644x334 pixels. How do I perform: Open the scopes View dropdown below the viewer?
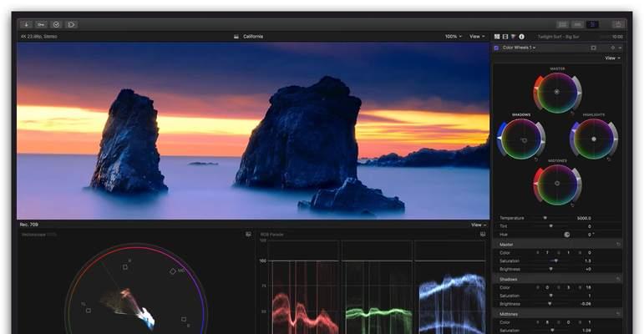coord(479,225)
